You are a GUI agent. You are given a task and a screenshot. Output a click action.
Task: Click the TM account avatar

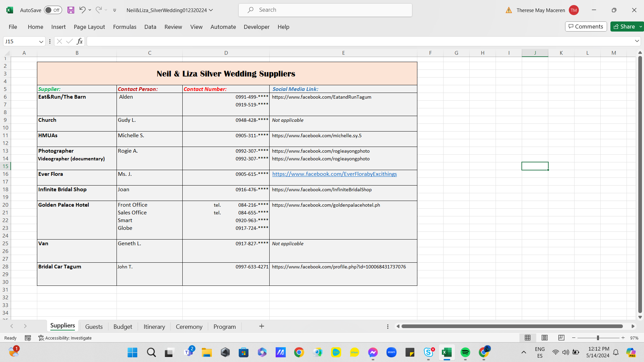(x=574, y=10)
